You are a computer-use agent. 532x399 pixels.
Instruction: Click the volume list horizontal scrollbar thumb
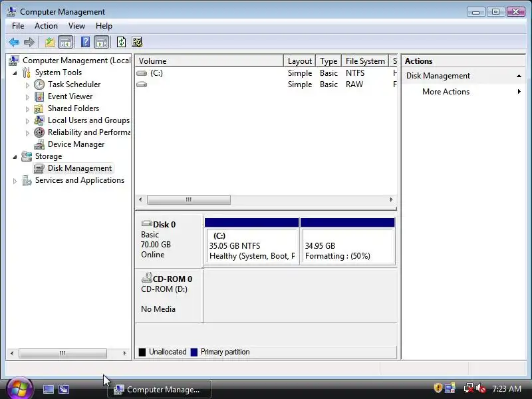tap(189, 200)
